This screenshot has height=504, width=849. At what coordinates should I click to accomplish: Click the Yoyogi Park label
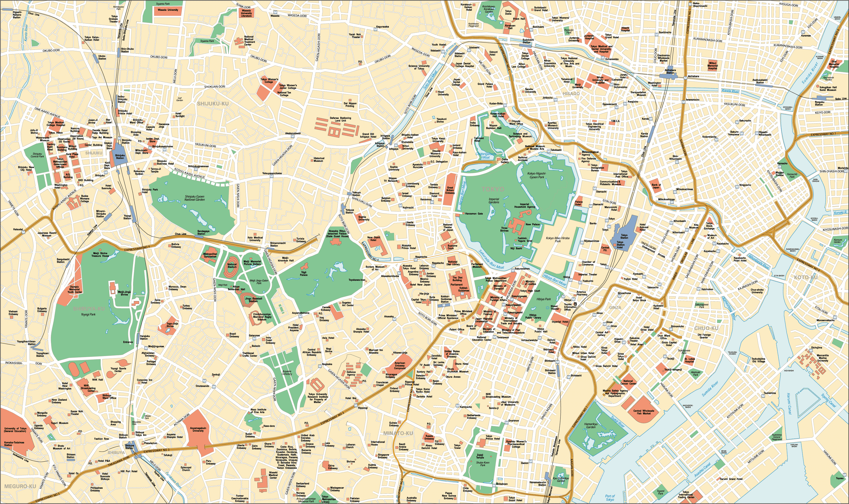(x=88, y=314)
